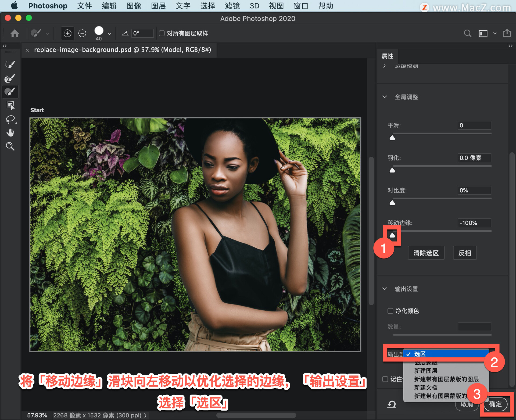Toggle the 记住设置 checkbox

point(385,379)
